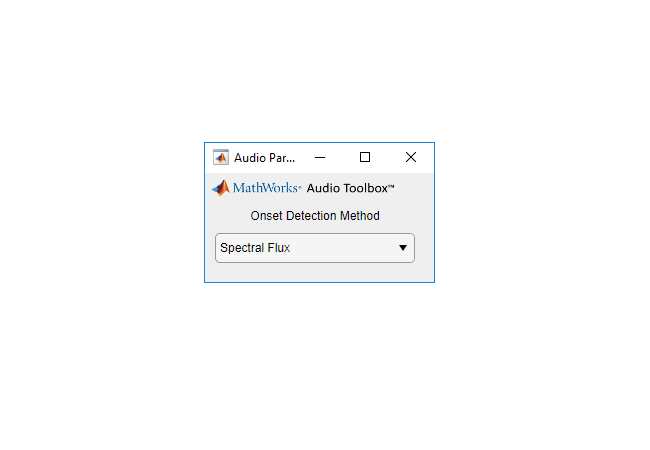Image resolution: width=650 pixels, height=450 pixels.
Task: Click the Audio Toolbox label
Action: (347, 188)
